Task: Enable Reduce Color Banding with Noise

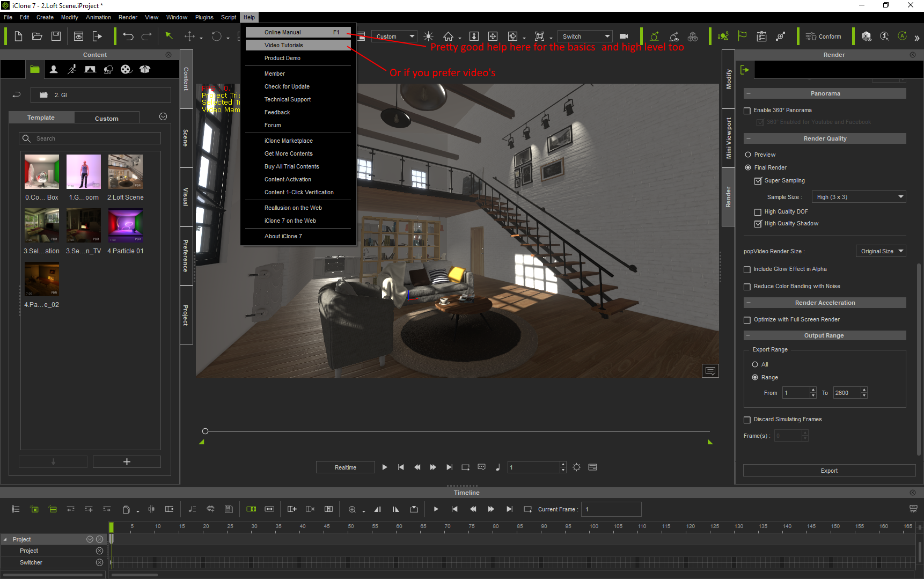Action: pyautogui.click(x=747, y=287)
